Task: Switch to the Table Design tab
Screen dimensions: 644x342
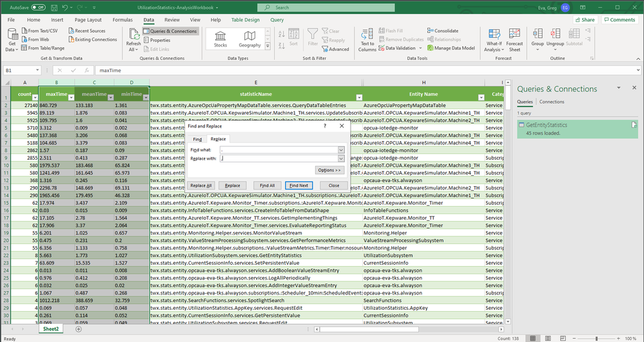Action: click(x=245, y=20)
